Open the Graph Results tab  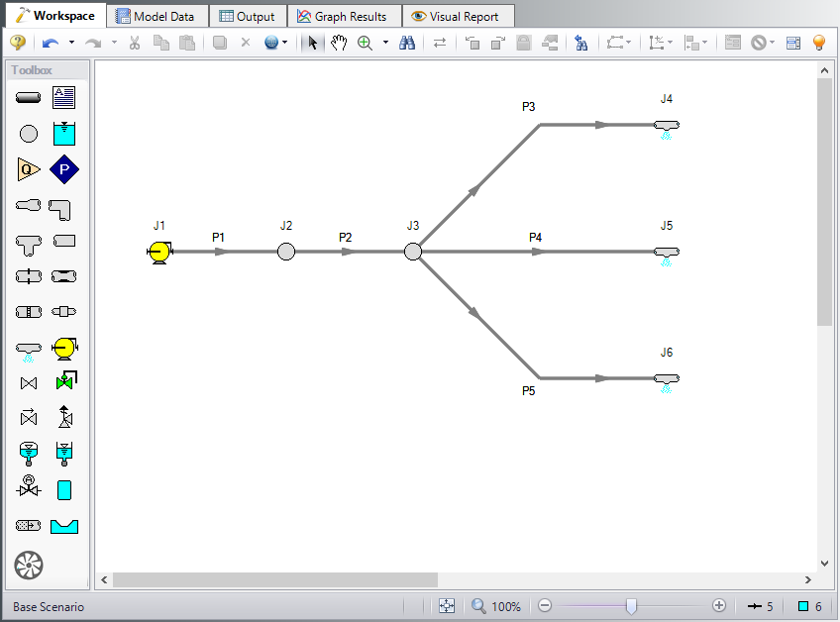coord(343,16)
